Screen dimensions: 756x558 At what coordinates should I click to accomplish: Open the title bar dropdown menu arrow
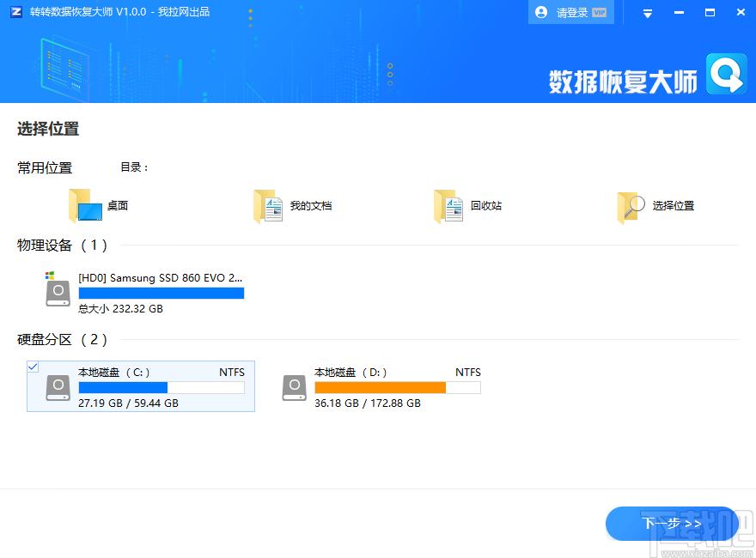[x=648, y=14]
